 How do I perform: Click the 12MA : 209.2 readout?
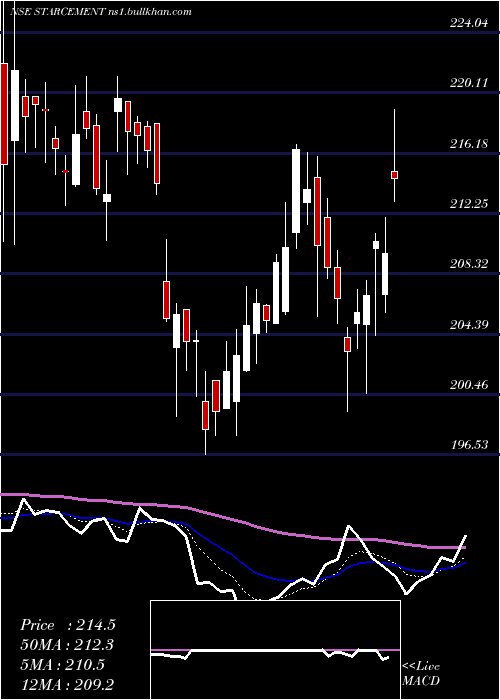coord(67,684)
